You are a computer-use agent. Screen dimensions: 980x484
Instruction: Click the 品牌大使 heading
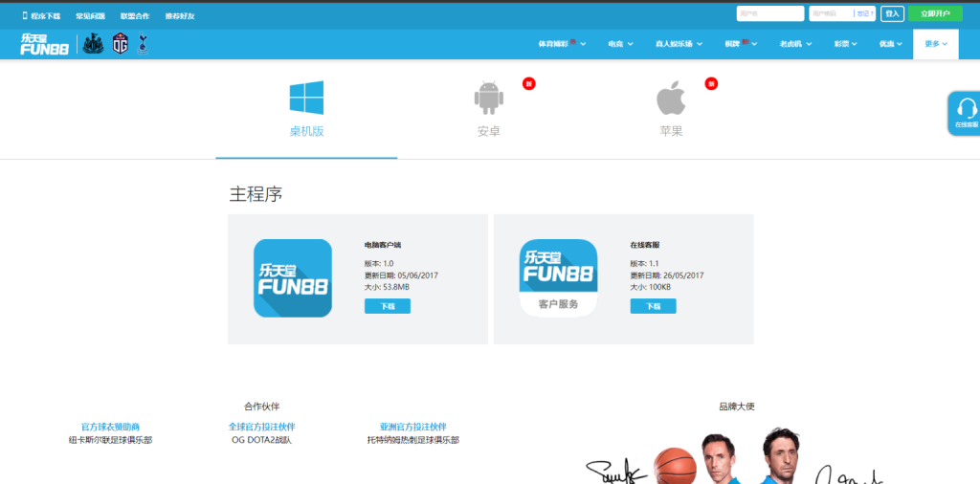click(x=737, y=407)
